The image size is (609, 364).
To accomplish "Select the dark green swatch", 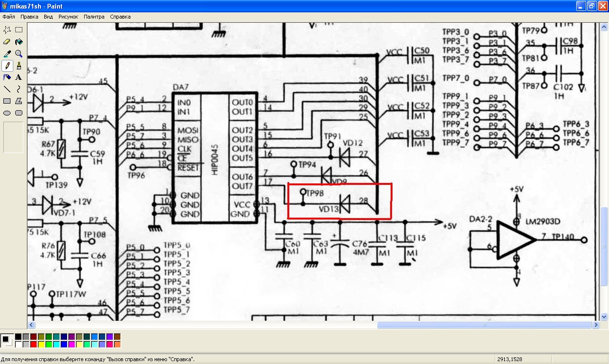I will 49,336.
